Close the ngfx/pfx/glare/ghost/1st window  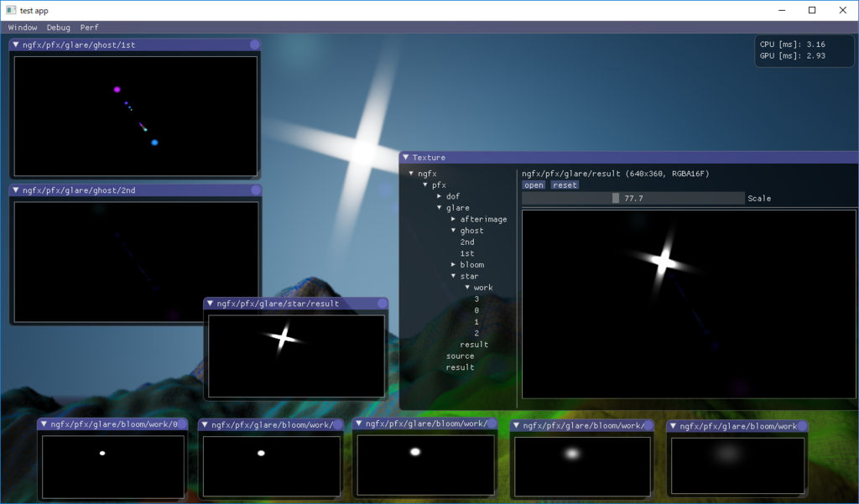pyautogui.click(x=255, y=45)
